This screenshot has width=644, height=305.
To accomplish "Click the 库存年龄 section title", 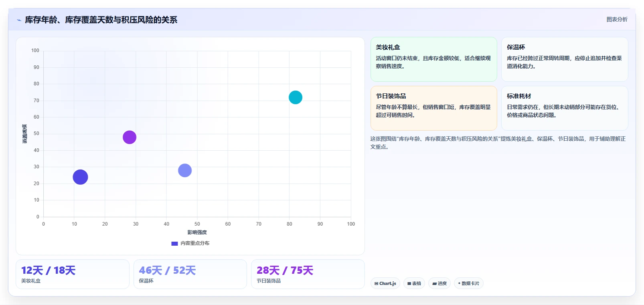I will pyautogui.click(x=101, y=20).
